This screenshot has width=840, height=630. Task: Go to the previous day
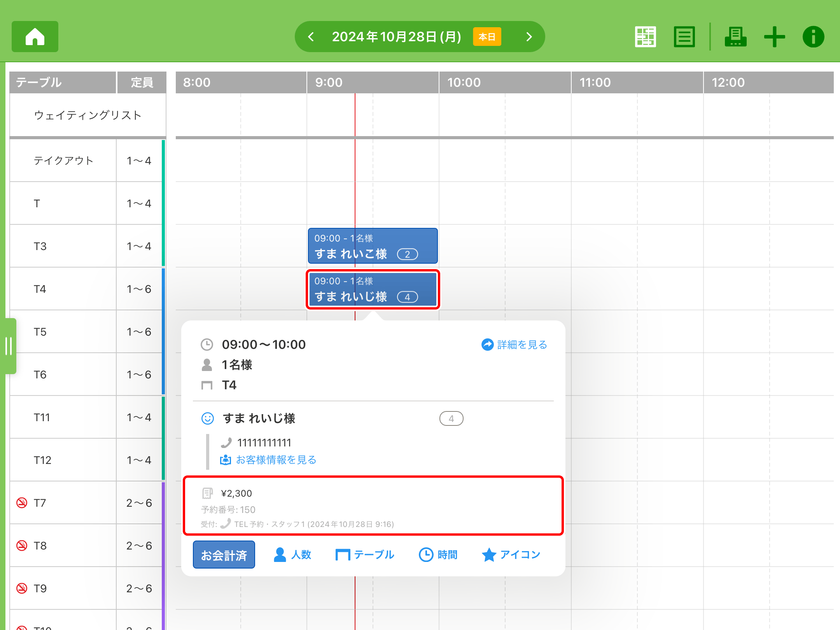coord(311,37)
